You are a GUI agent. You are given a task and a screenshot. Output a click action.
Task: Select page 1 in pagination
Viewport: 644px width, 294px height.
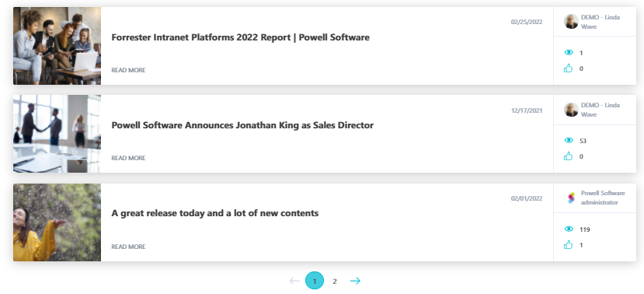315,281
